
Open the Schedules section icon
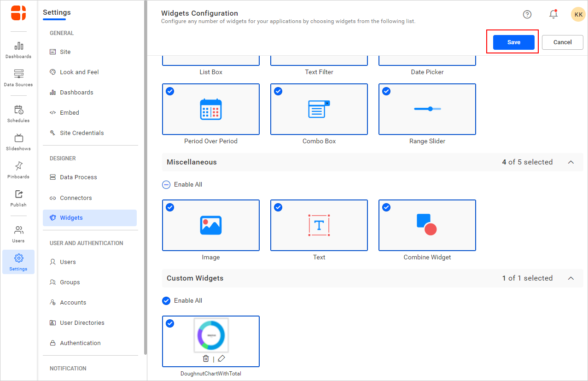pos(18,114)
